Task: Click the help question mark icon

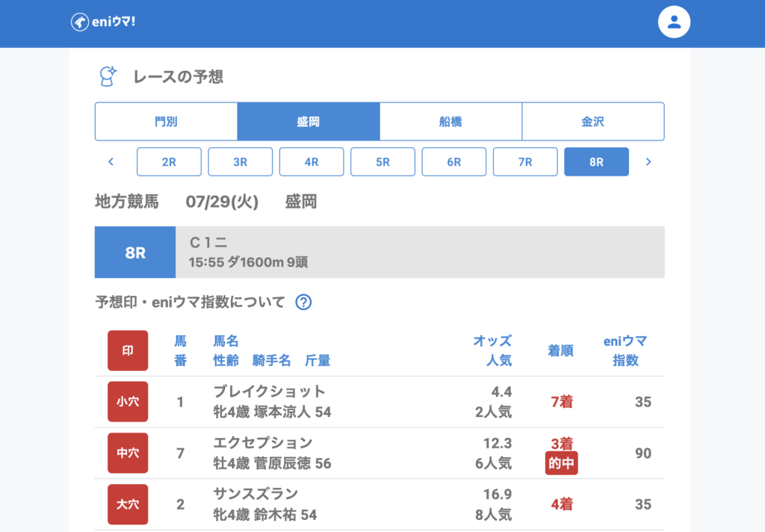Action: (303, 302)
